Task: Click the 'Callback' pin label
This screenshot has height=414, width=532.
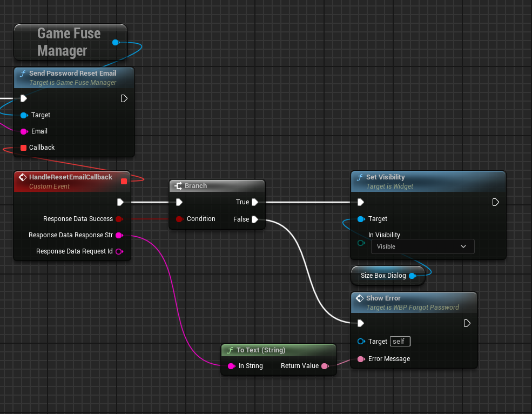Action: 42,148
